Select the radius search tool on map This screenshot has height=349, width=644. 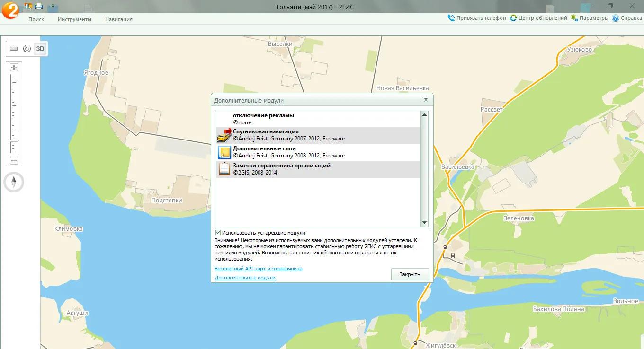pyautogui.click(x=27, y=49)
